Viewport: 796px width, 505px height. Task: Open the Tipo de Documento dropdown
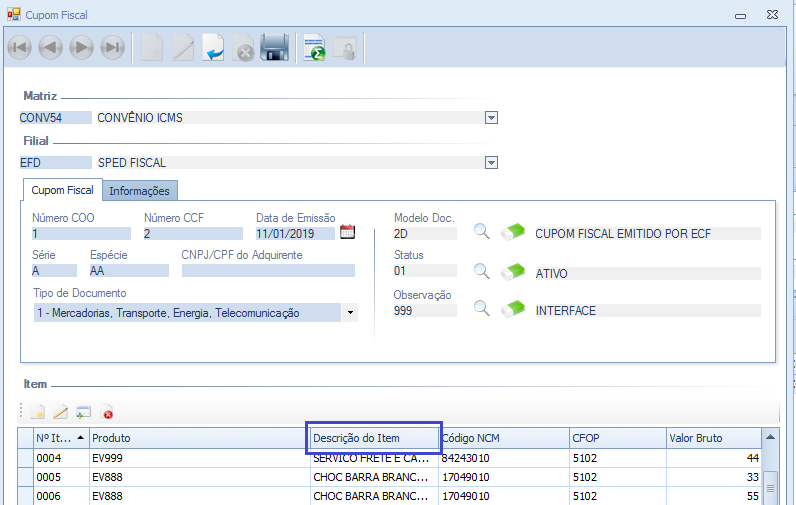click(x=350, y=313)
